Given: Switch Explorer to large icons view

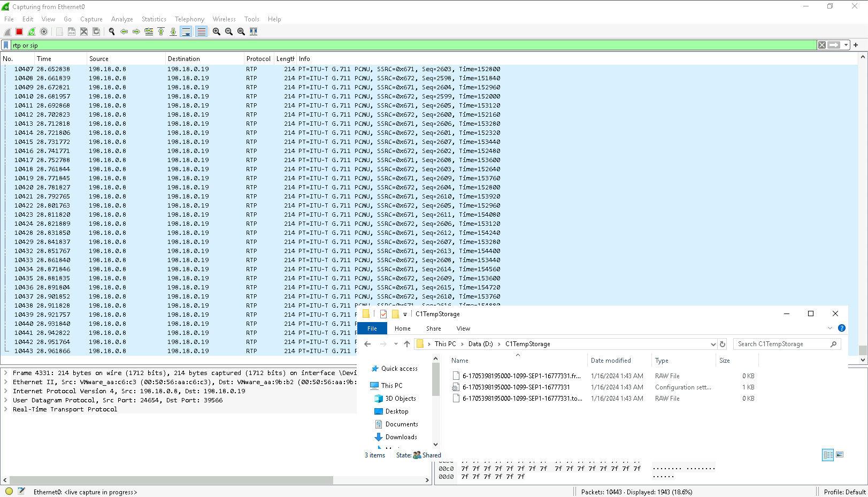Looking at the screenshot, I should (x=840, y=455).
